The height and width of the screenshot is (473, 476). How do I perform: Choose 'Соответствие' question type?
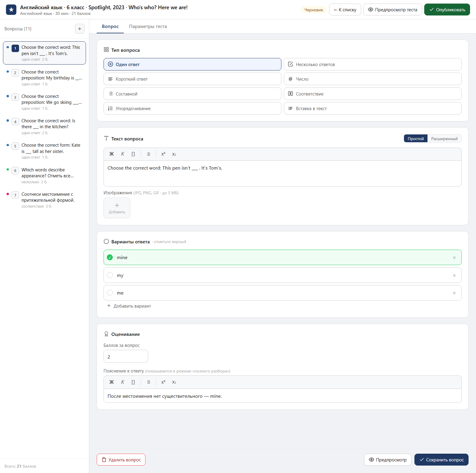click(372, 94)
